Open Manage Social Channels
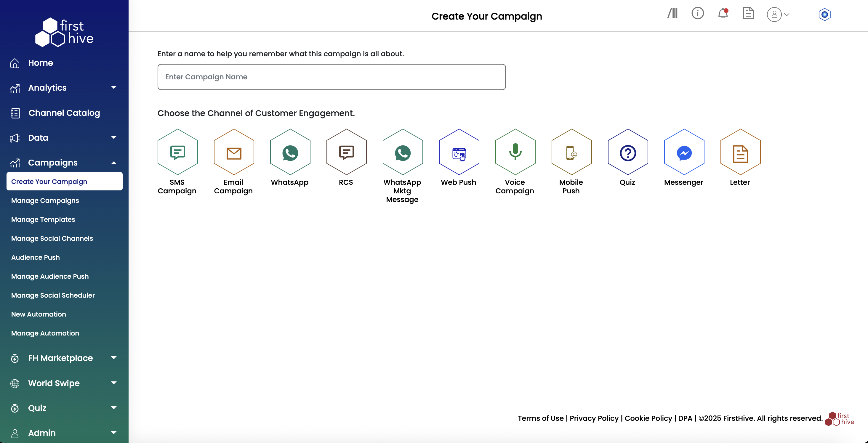This screenshot has width=868, height=443. (x=52, y=238)
